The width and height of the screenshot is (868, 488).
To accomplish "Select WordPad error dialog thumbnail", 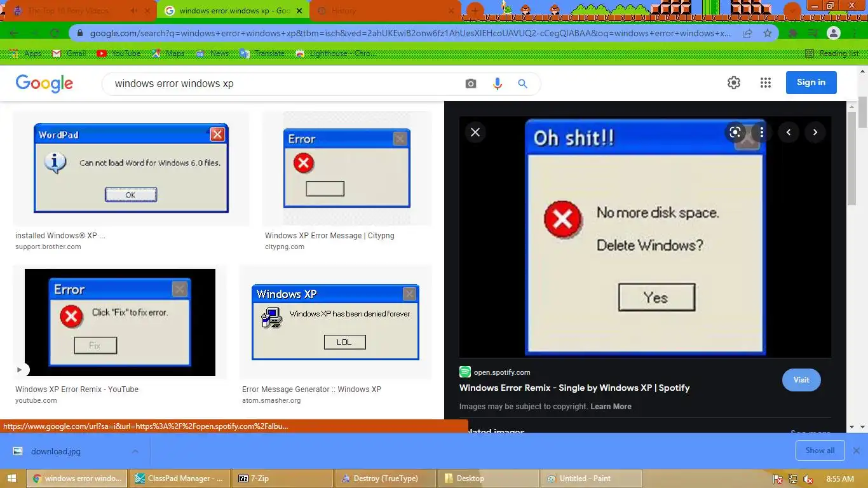I will tap(131, 168).
